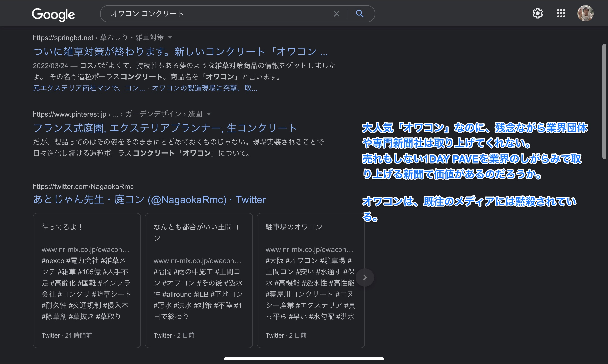Click the page's vertical scrollbar

[604, 101]
